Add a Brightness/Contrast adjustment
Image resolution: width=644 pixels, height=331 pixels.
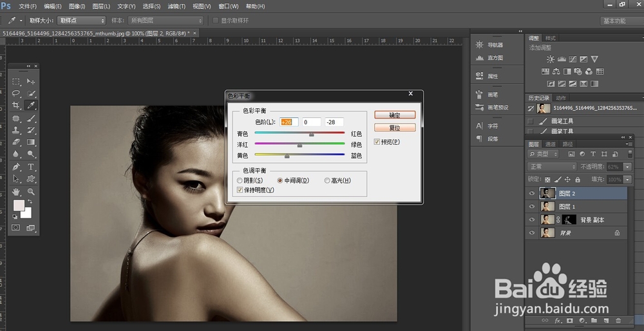pos(551,59)
